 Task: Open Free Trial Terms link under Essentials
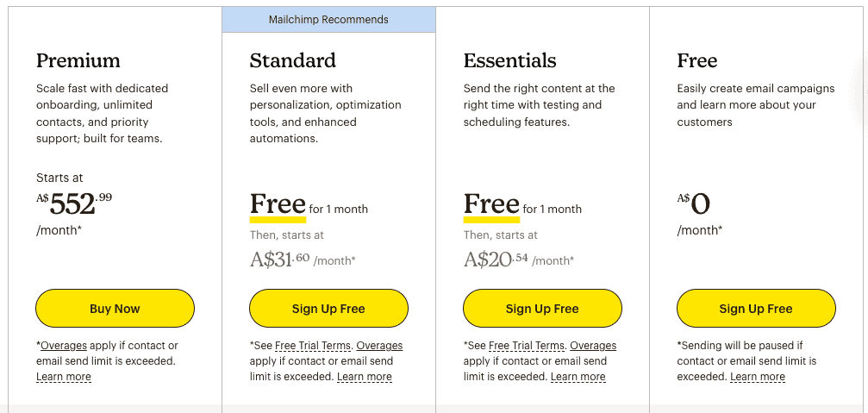tap(527, 346)
